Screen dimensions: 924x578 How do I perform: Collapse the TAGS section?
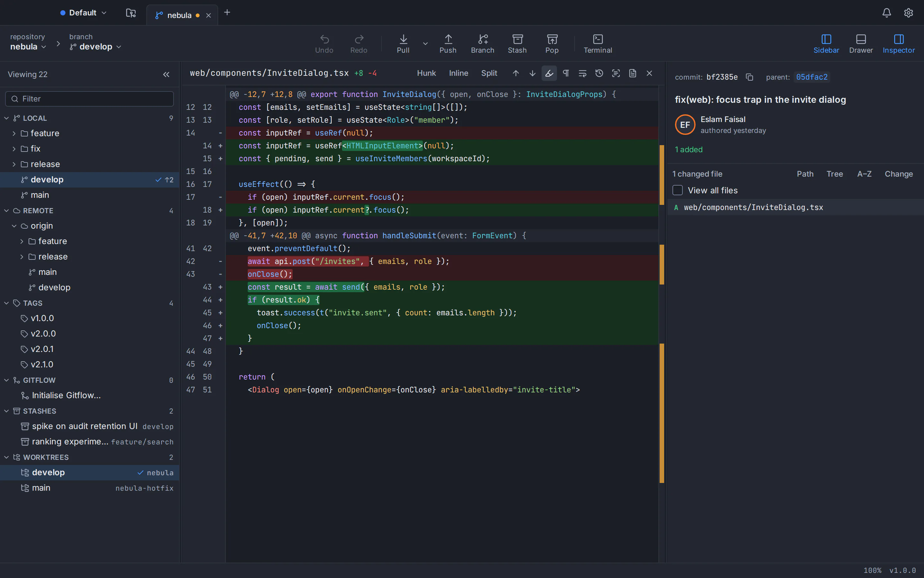6,303
